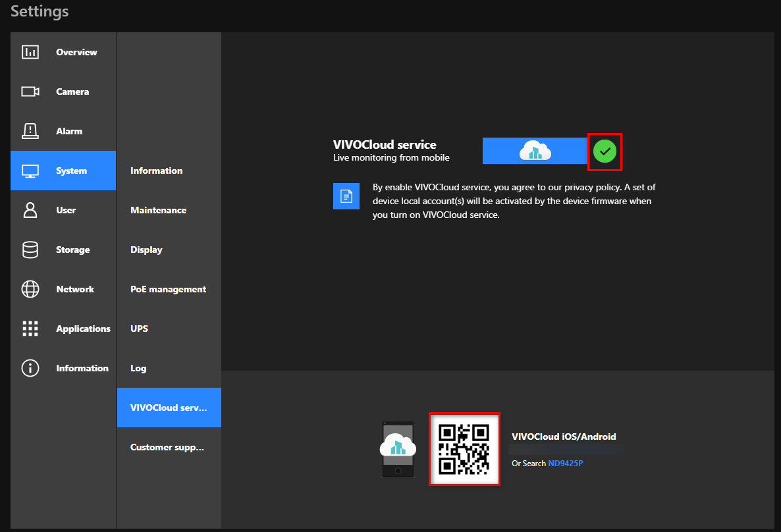Open the Storage section label
781x532 pixels.
click(x=72, y=250)
